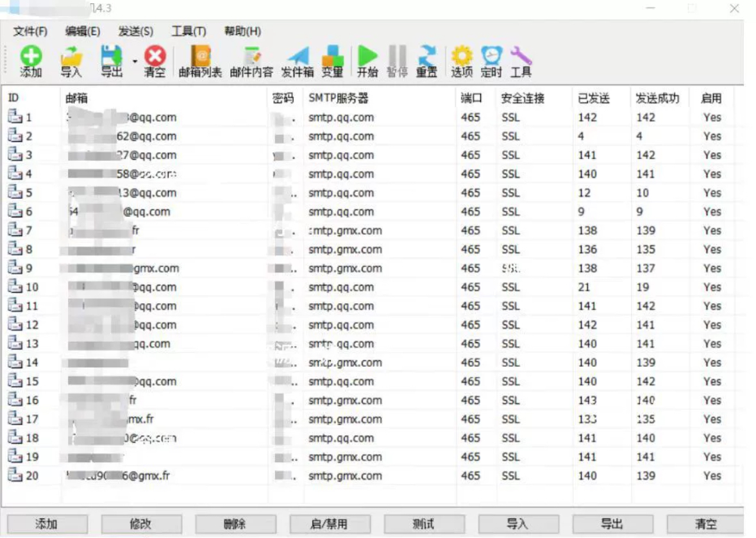Click the 修改 modify button

click(x=141, y=525)
